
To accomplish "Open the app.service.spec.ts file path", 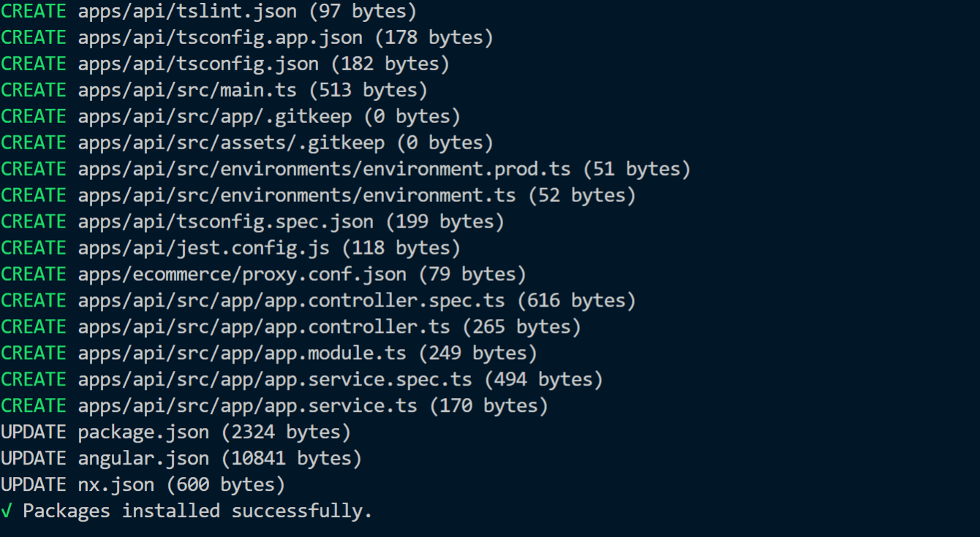I will click(275, 380).
